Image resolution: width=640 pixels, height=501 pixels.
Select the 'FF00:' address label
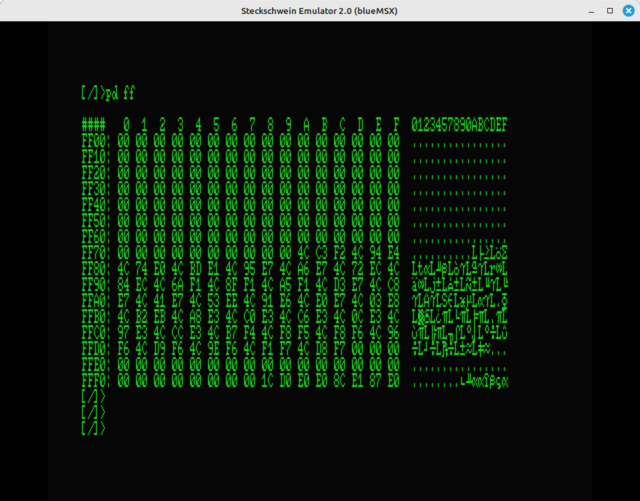point(96,141)
